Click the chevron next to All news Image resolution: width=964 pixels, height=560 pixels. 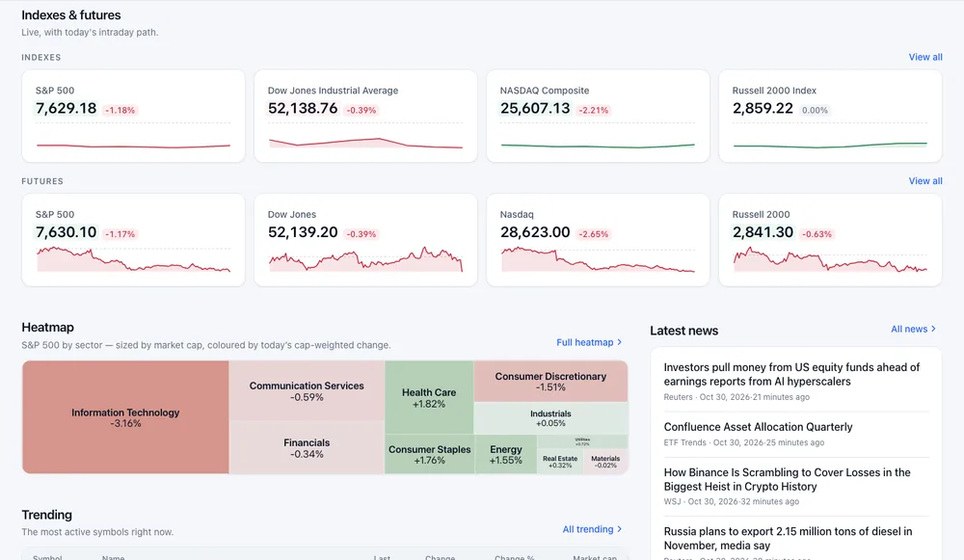[x=933, y=329]
